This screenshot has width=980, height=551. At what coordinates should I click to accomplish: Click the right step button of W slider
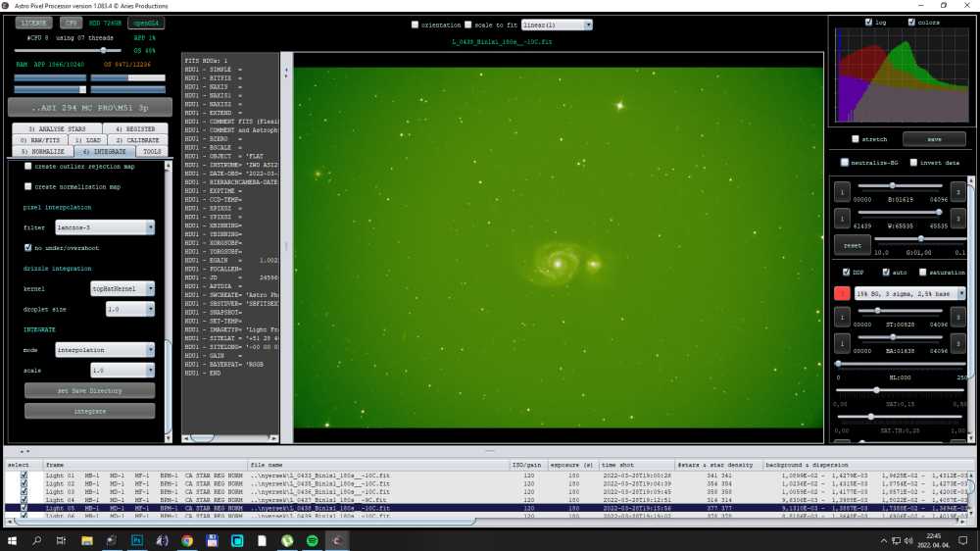click(x=958, y=219)
